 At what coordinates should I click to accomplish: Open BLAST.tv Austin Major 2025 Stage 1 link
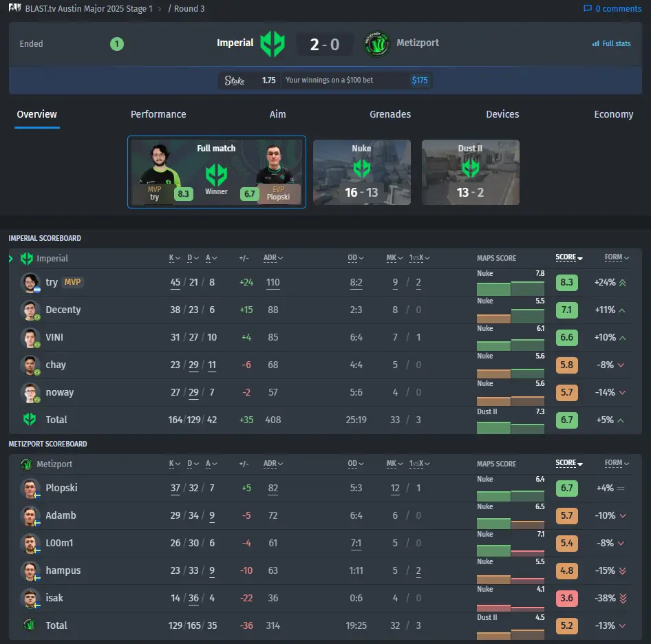(89, 8)
